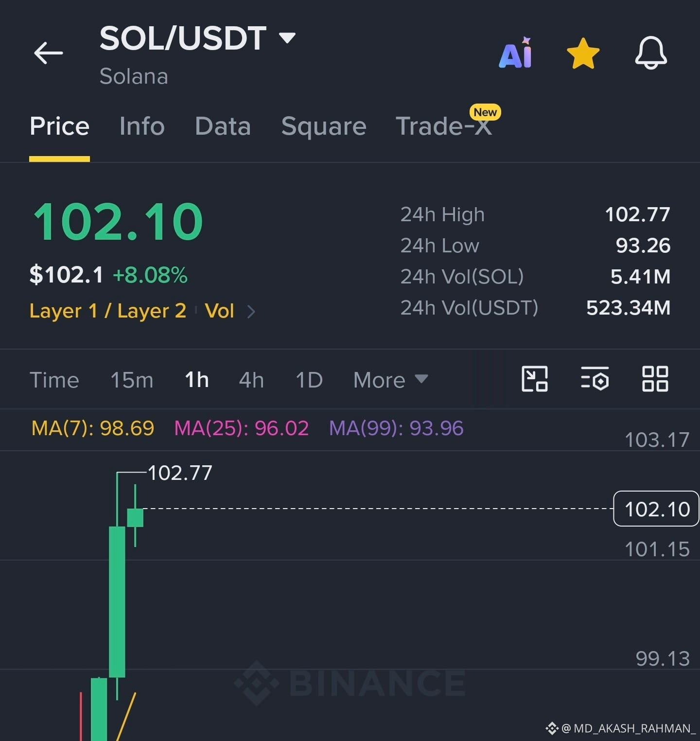Viewport: 700px width, 741px height.
Task: Toggle the yellow favorite star
Action: click(583, 53)
